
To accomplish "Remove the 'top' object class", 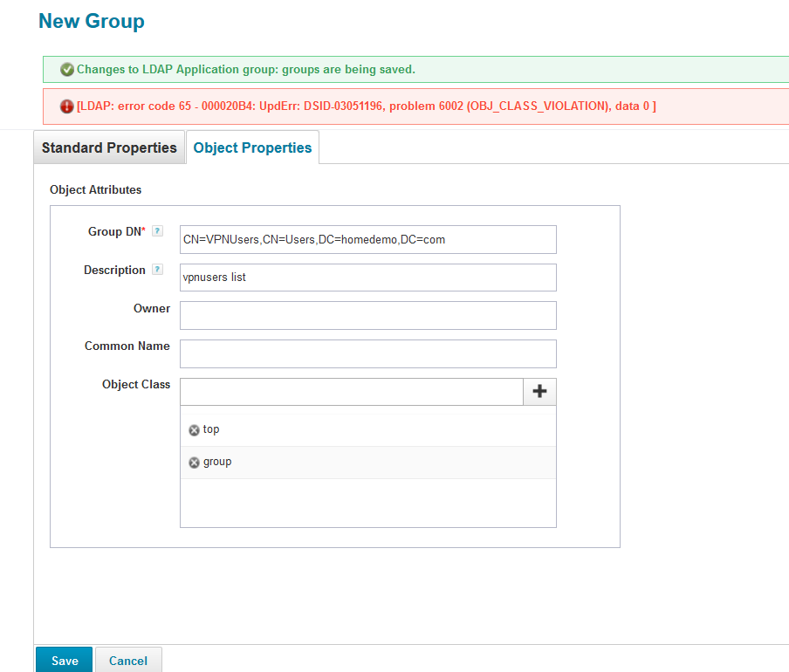I will pyautogui.click(x=194, y=430).
